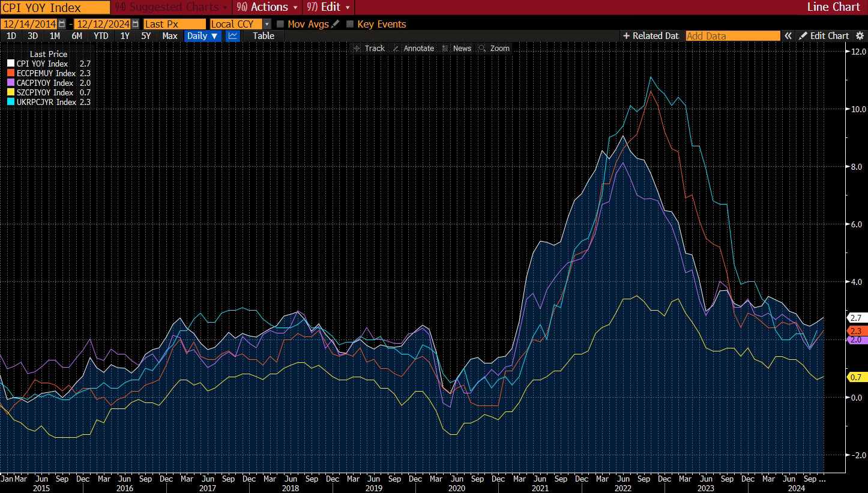Select the 1Y time range
Screen dimensions: 868x493
(x=125, y=36)
